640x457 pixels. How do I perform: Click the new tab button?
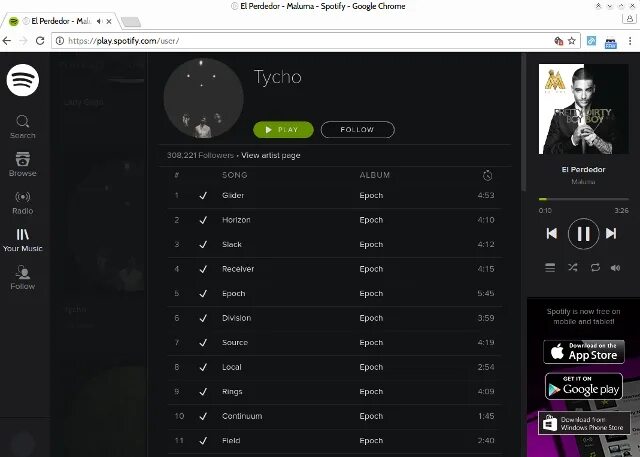[x=131, y=22]
